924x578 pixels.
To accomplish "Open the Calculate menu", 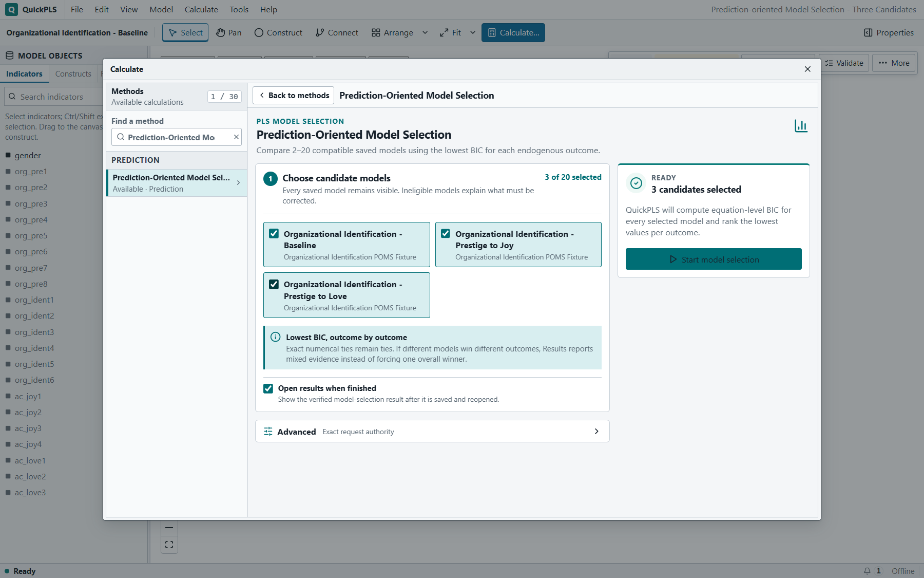I will tap(201, 9).
